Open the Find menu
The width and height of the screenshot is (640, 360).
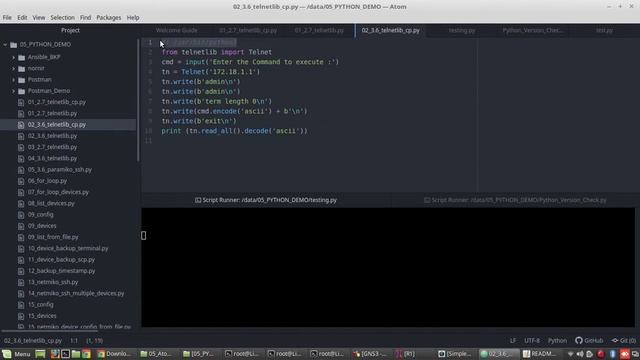point(85,18)
